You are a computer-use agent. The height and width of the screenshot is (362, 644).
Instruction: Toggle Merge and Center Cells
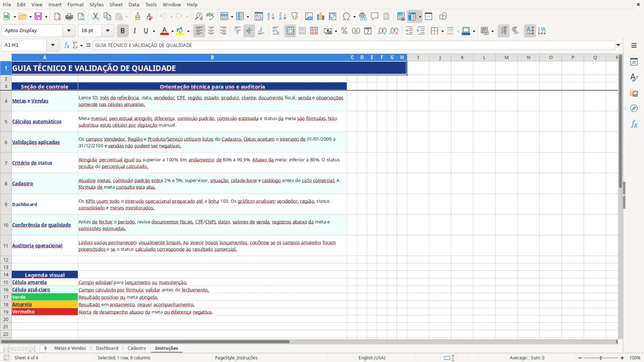tap(290, 31)
